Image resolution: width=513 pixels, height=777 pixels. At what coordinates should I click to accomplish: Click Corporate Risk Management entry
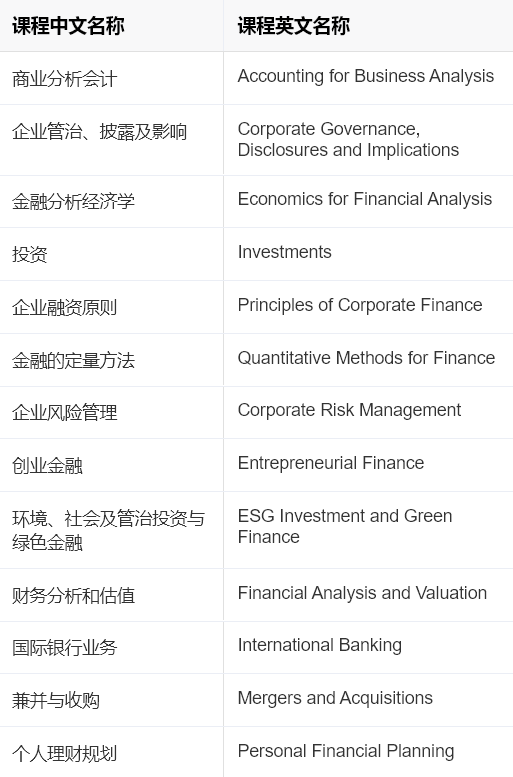point(349,410)
